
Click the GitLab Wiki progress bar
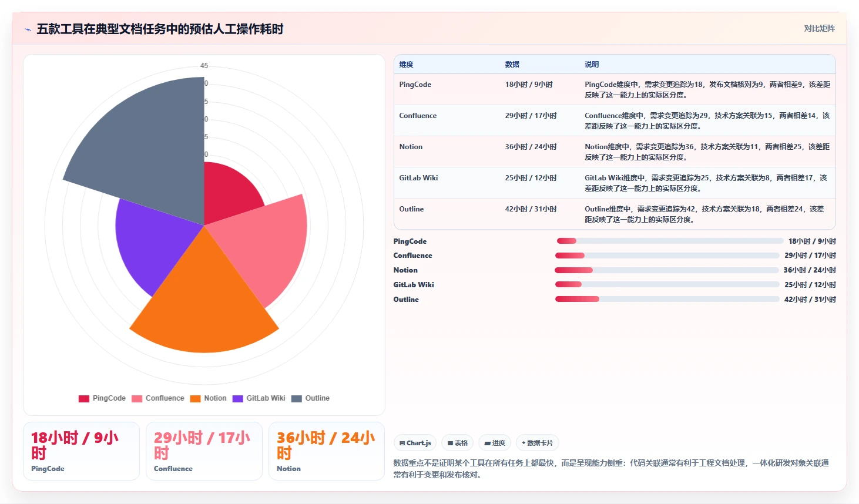coord(667,284)
